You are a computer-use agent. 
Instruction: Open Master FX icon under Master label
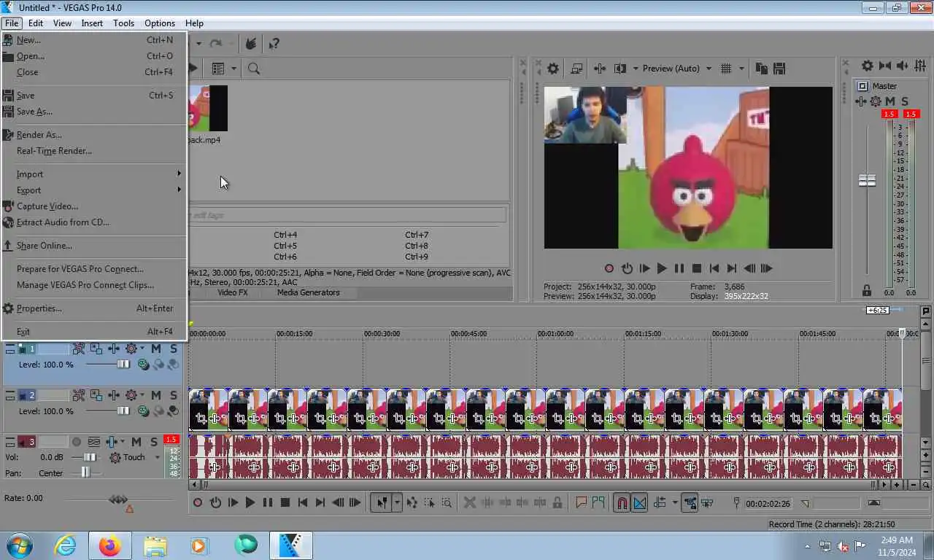[861, 101]
